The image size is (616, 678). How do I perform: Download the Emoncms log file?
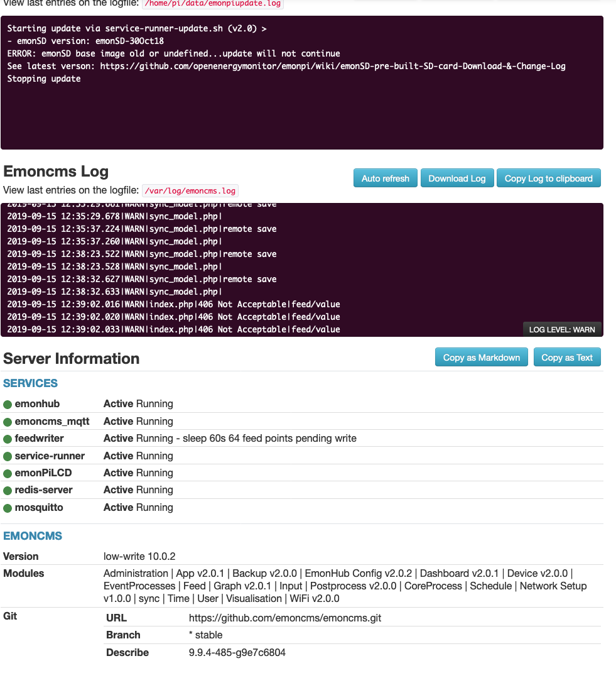pyautogui.click(x=457, y=178)
